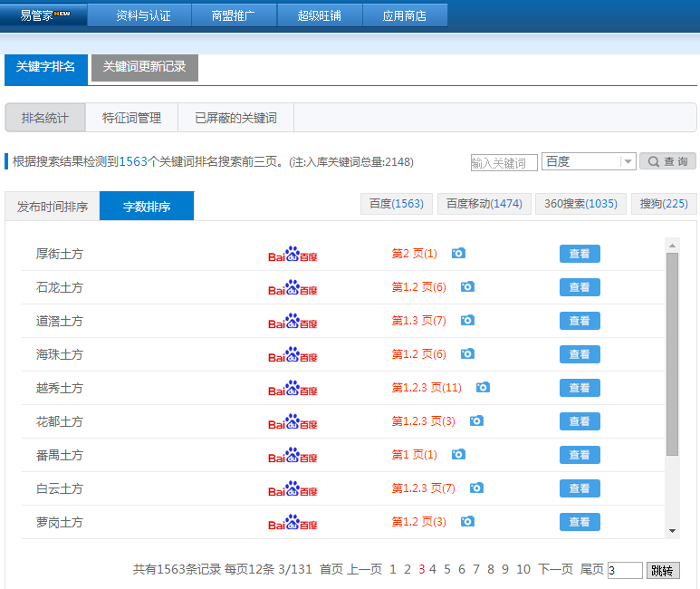View the camera snapshot for 白云土方
Viewport: 700px width, 589px height.
[476, 488]
